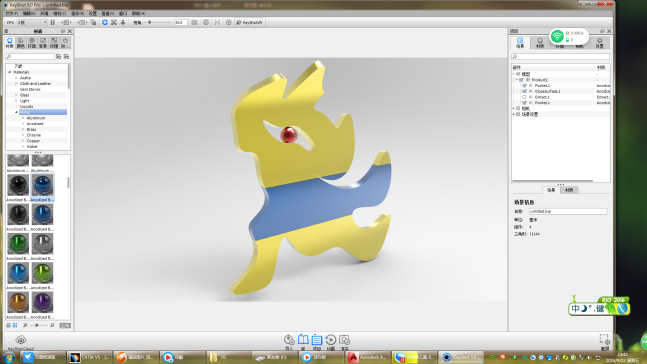The image size is (647, 364).
Task: Switch to the 场景 tab at the top of the project panel
Action: (520, 43)
